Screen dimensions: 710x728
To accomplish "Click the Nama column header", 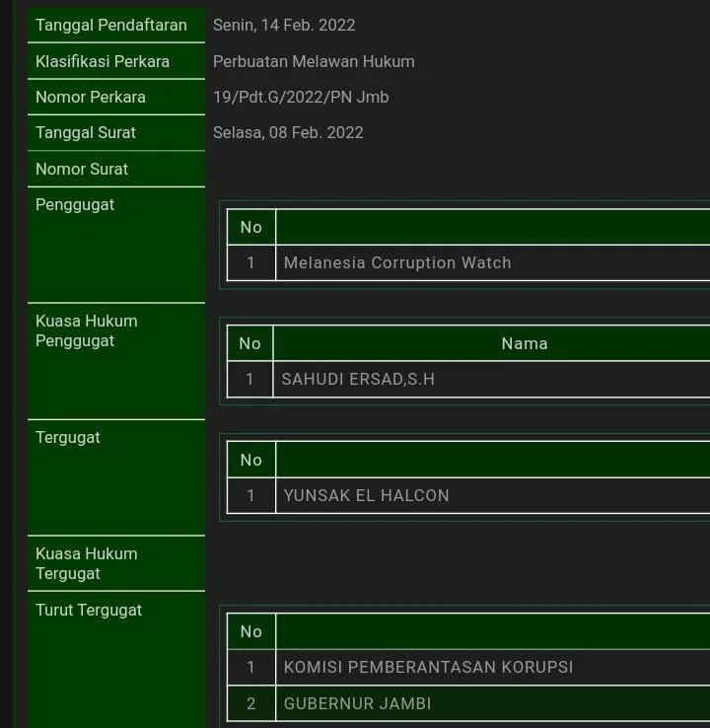I will click(x=524, y=343).
